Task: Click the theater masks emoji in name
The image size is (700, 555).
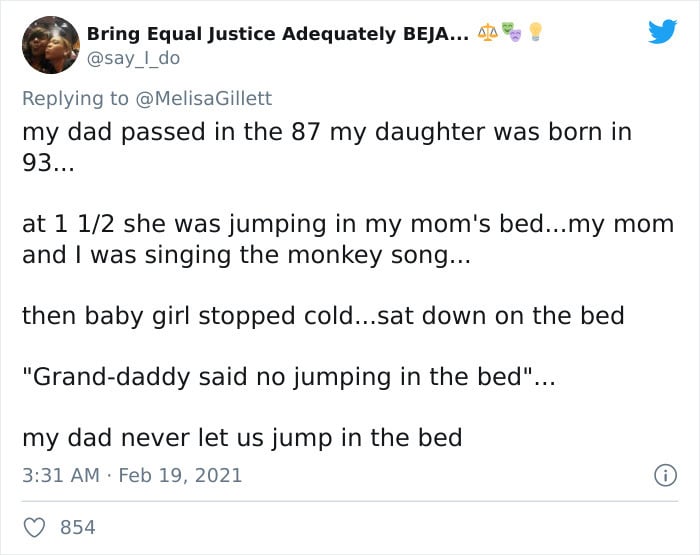Action: [512, 33]
